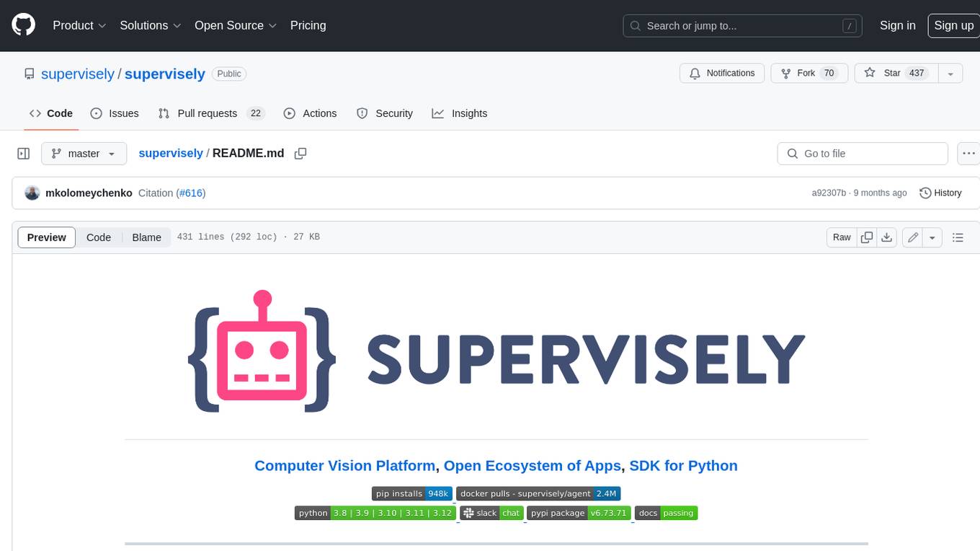Open Computer Vision Platform link

pyautogui.click(x=345, y=466)
